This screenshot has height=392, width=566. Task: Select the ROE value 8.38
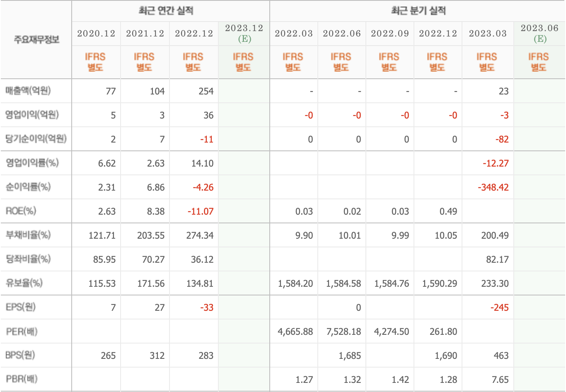pos(156,211)
